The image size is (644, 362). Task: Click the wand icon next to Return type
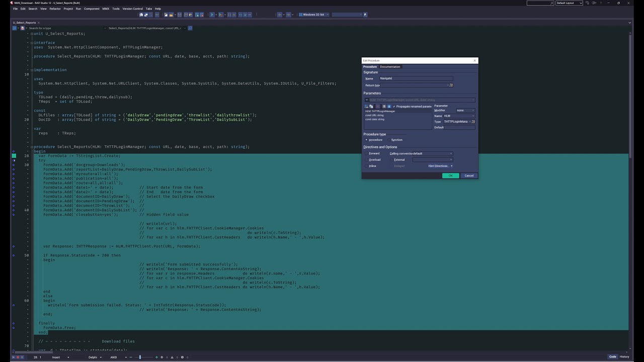451,85
